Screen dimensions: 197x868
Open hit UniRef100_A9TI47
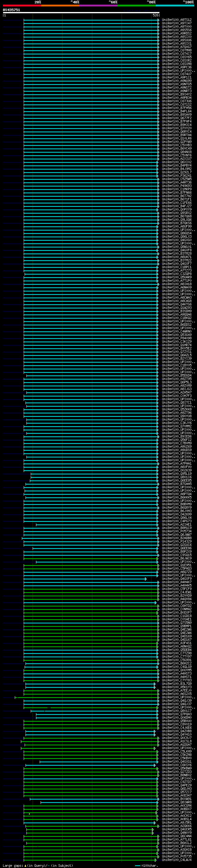tap(177, 23)
